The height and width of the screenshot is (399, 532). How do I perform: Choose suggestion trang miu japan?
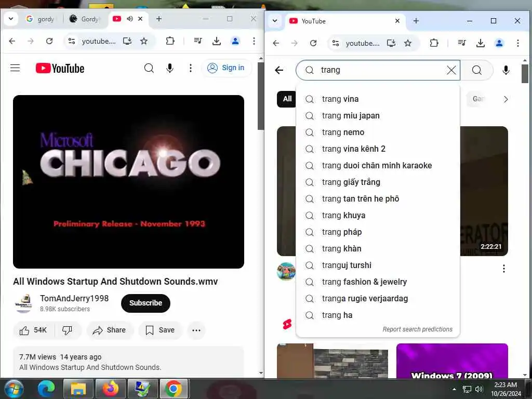click(x=378, y=116)
